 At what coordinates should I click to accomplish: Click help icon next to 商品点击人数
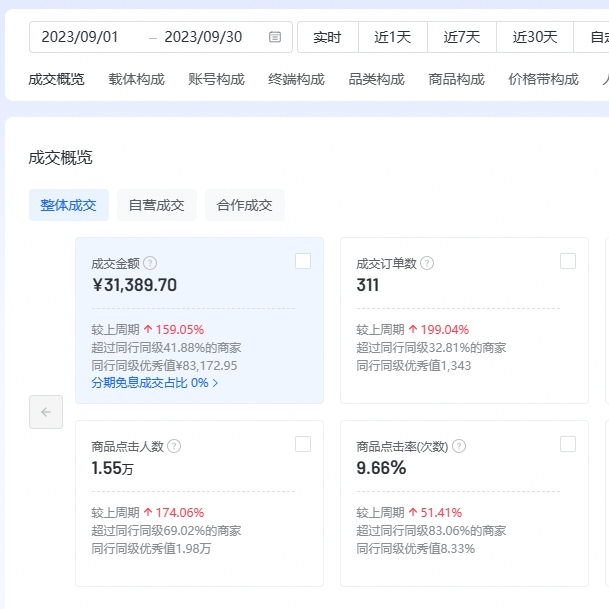pos(174,446)
